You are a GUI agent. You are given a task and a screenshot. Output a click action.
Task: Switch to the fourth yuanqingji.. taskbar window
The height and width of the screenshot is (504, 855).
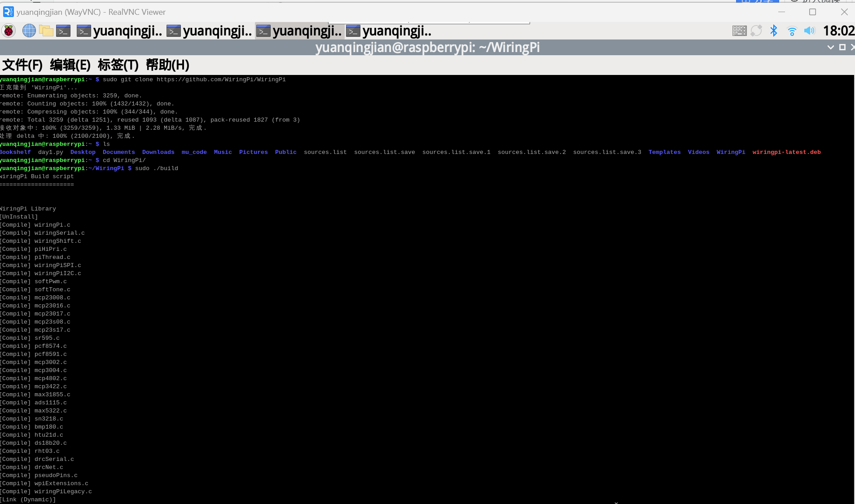pyautogui.click(x=389, y=31)
